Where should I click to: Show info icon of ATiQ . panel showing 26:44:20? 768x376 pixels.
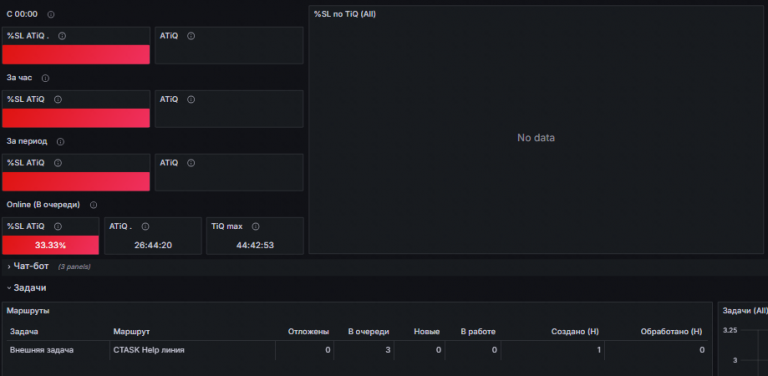[145, 227]
